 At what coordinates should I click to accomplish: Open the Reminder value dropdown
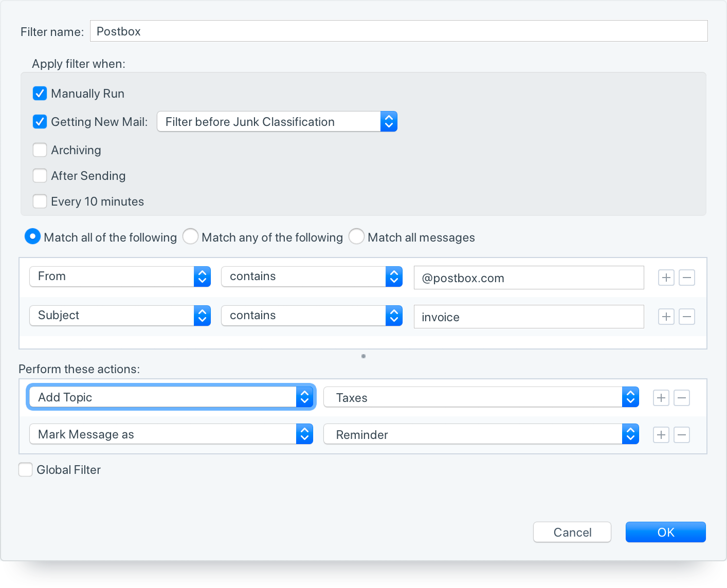(481, 434)
